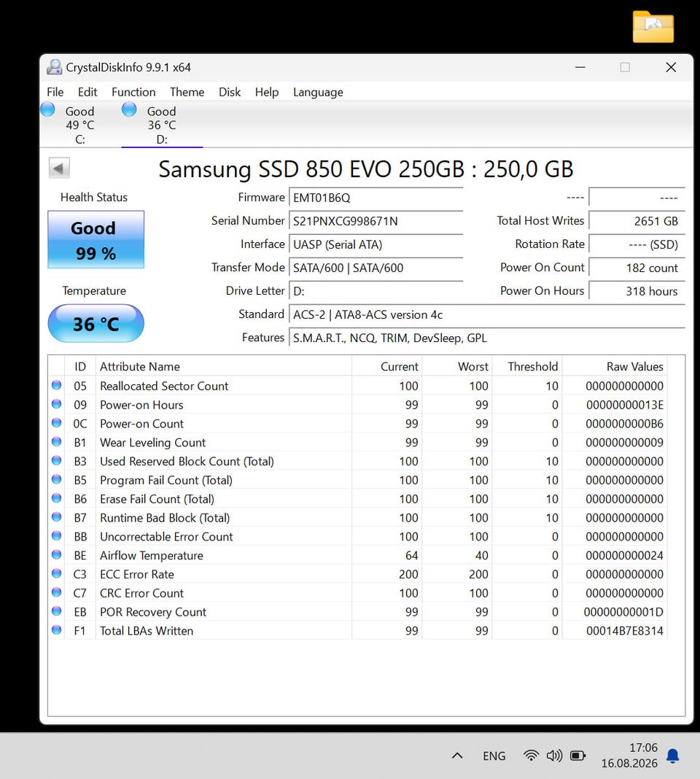Open the Disk menu

pyautogui.click(x=230, y=92)
